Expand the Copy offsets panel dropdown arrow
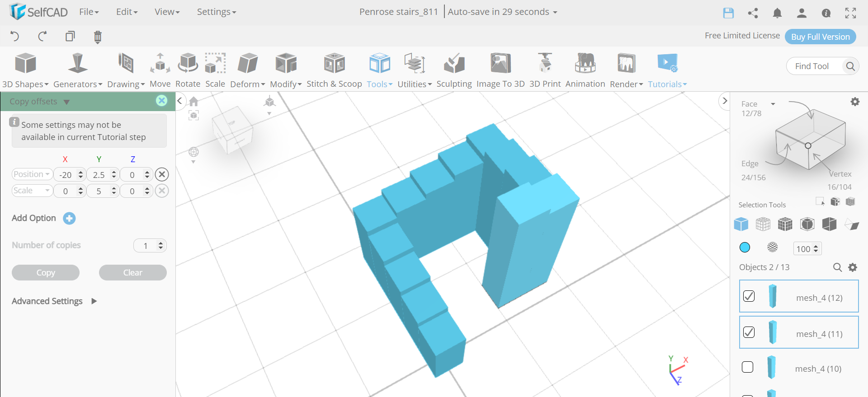868x397 pixels. coord(67,102)
